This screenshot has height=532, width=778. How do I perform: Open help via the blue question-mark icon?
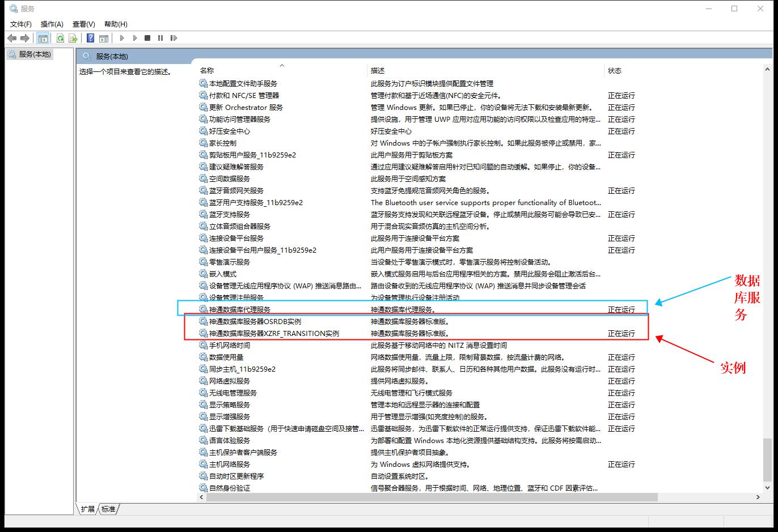(x=90, y=38)
